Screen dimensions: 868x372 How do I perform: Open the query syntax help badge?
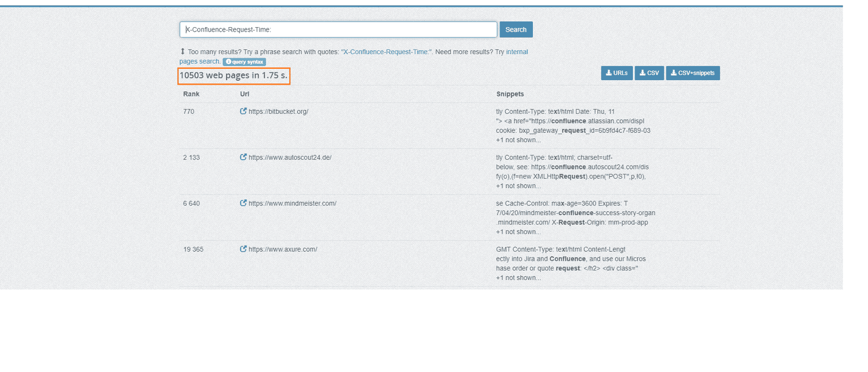point(244,62)
